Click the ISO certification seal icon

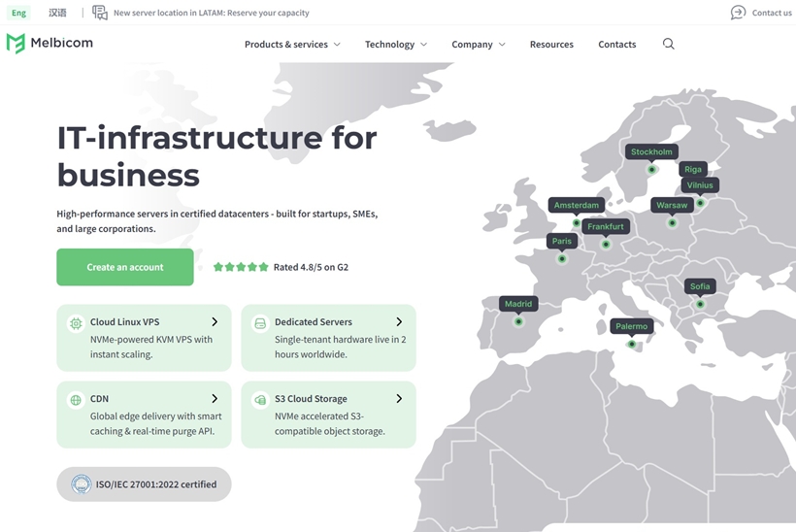(x=82, y=484)
